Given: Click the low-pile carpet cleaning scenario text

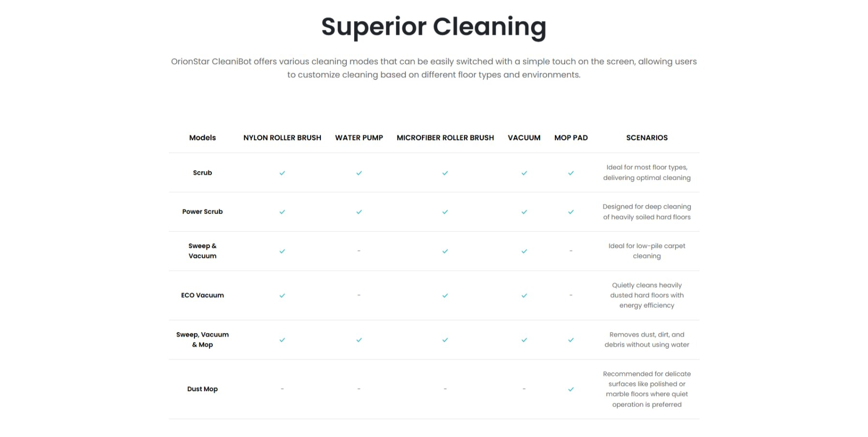Looking at the screenshot, I should point(647,251).
